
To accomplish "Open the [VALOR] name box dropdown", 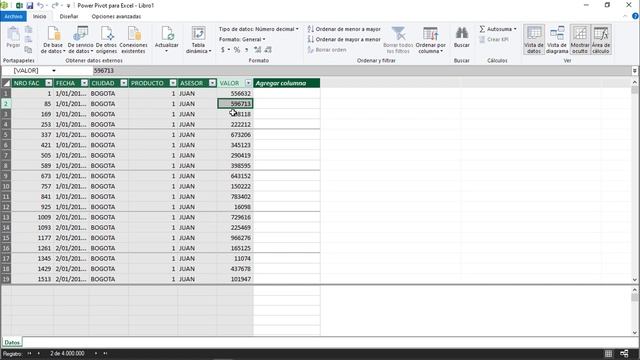I will point(53,71).
